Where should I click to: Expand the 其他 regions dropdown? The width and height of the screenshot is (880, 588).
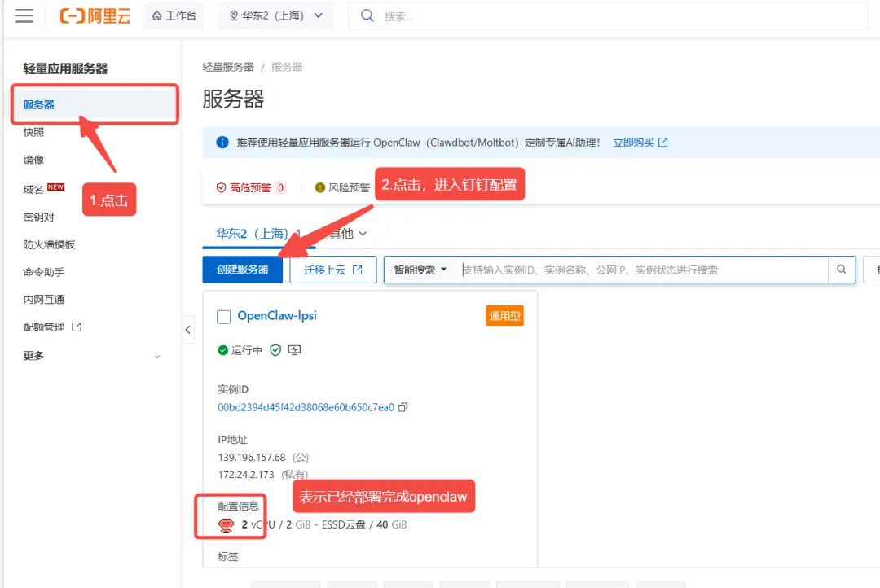[x=348, y=234]
